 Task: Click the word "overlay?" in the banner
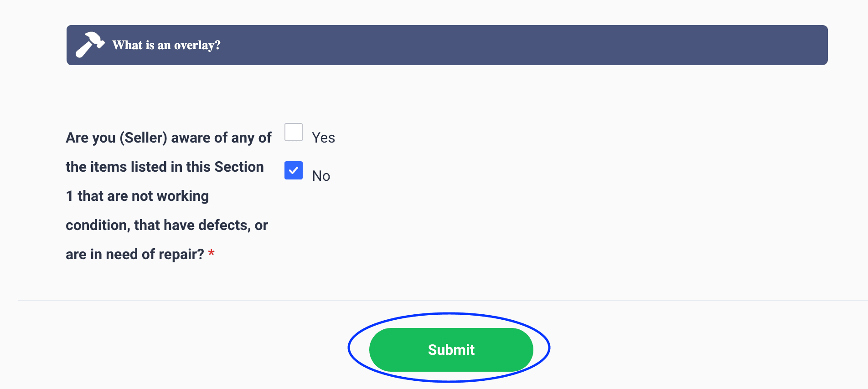[197, 45]
